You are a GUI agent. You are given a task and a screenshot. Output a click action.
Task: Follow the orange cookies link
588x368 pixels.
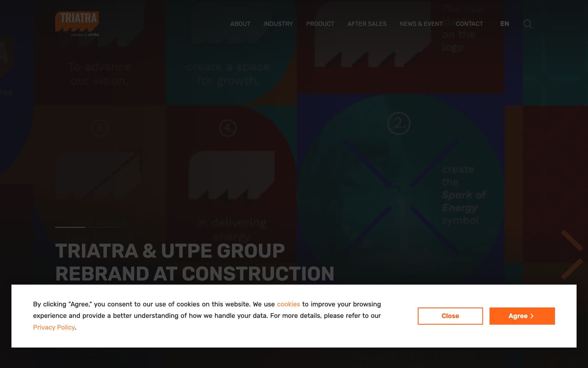tap(288, 304)
